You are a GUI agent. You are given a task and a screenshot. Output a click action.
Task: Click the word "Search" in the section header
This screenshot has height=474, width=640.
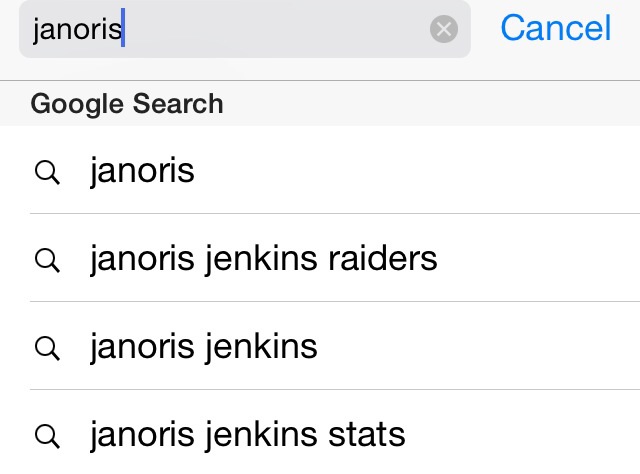click(178, 103)
